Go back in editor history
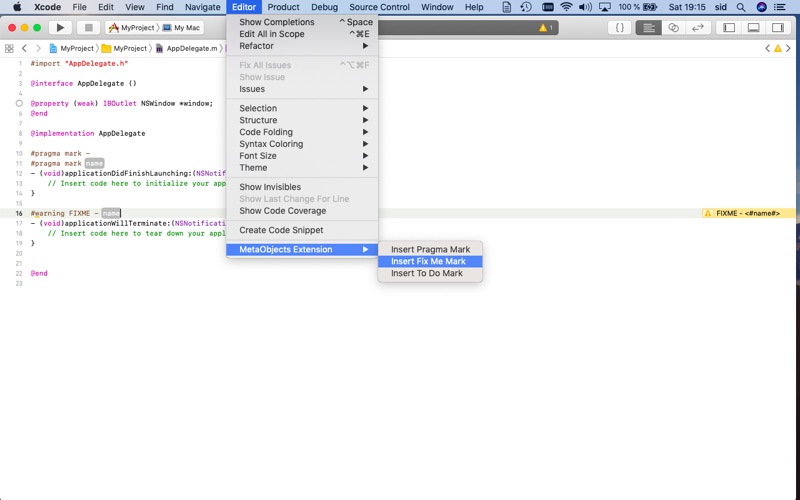Screen dimensions: 800x500 coord(24,48)
